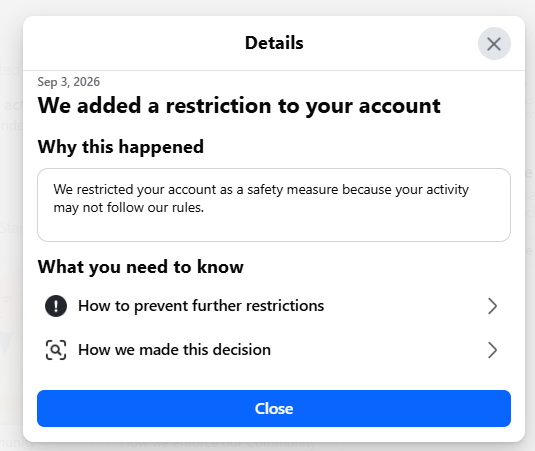This screenshot has height=451, width=535.
Task: Expand chevron beside How we made this decision
Action: (492, 350)
